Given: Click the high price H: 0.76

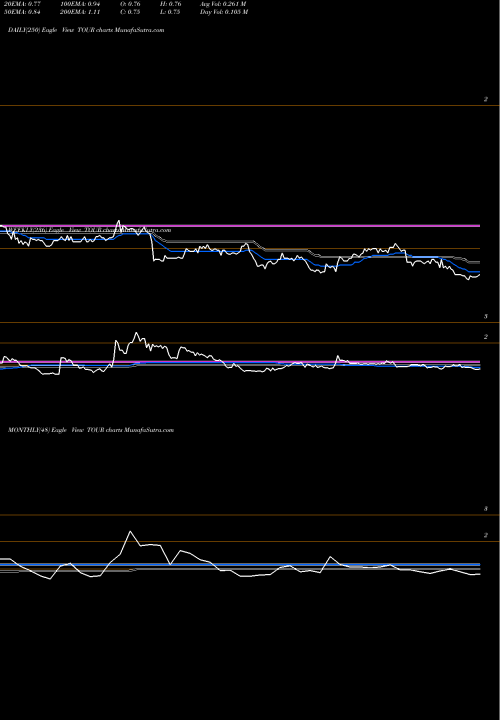Looking at the screenshot, I should pos(171,4).
